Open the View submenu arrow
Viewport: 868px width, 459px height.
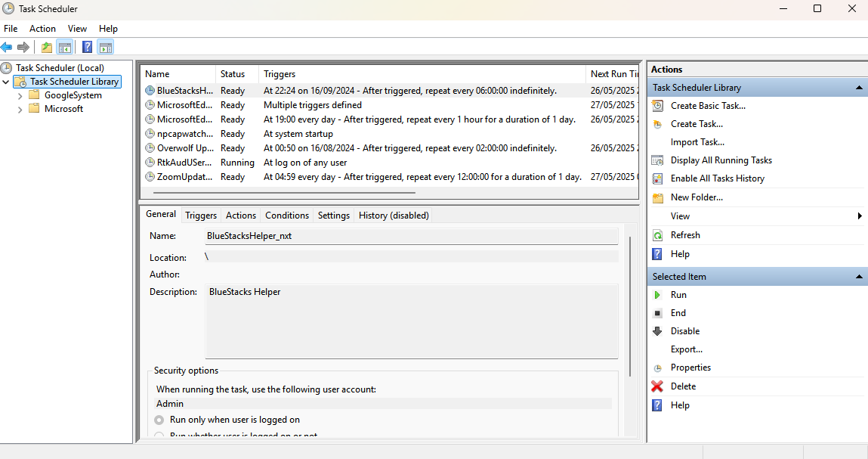(860, 216)
